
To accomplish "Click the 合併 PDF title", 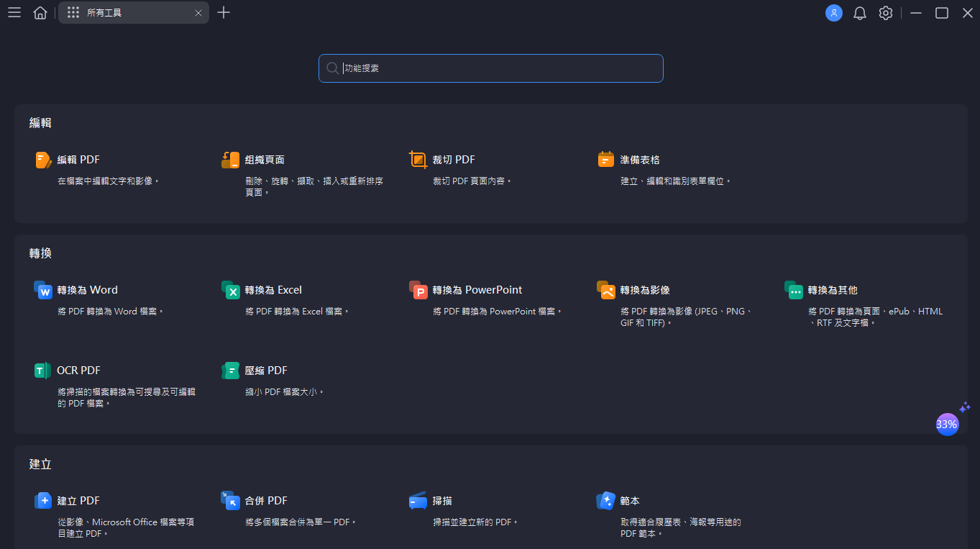I will [266, 501].
